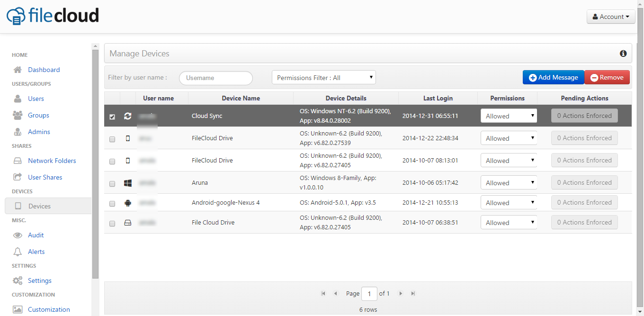This screenshot has width=644, height=316.
Task: Check the checkbox on the Aruna device row
Action: pyautogui.click(x=112, y=182)
